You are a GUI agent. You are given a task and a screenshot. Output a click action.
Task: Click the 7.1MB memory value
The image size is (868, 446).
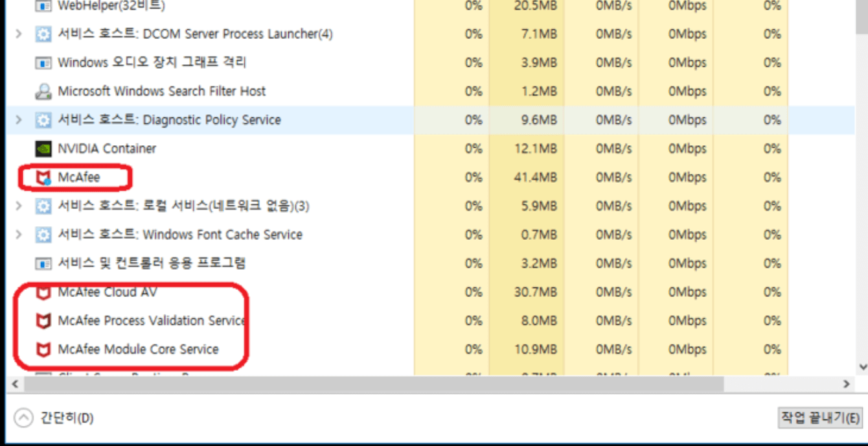pyautogui.click(x=539, y=34)
